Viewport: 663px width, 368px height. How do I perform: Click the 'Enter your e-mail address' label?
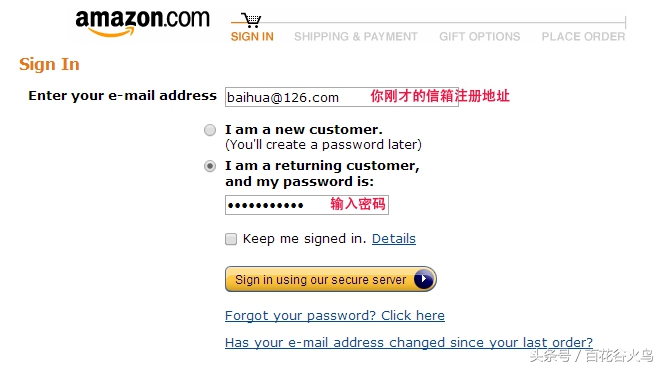coord(123,96)
